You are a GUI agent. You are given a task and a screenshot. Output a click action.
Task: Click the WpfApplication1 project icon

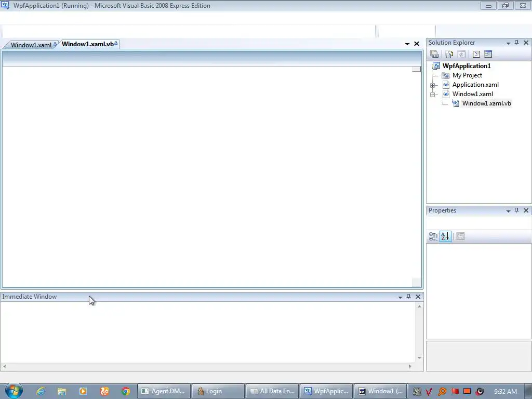(436, 66)
